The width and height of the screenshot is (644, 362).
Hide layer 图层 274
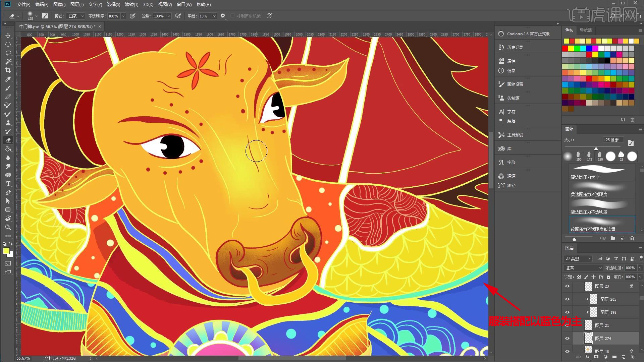[x=567, y=339]
